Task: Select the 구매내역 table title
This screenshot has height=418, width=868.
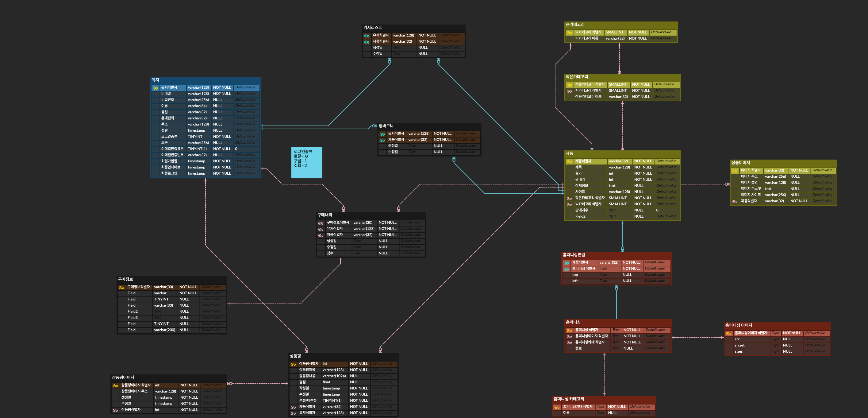Action: coord(325,215)
